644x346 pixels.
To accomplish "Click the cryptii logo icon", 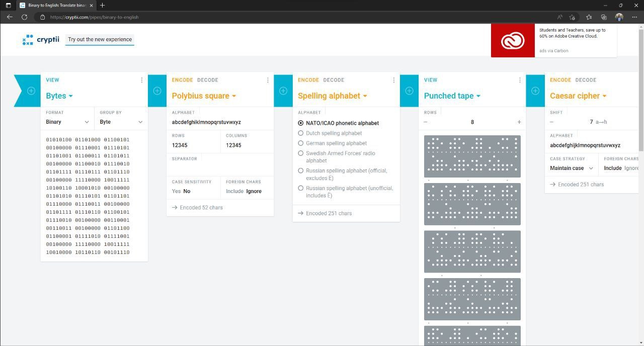I will coord(28,40).
